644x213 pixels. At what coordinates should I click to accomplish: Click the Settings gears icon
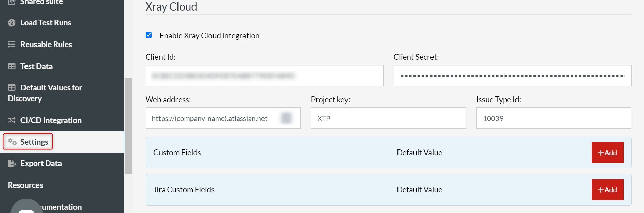tap(12, 142)
